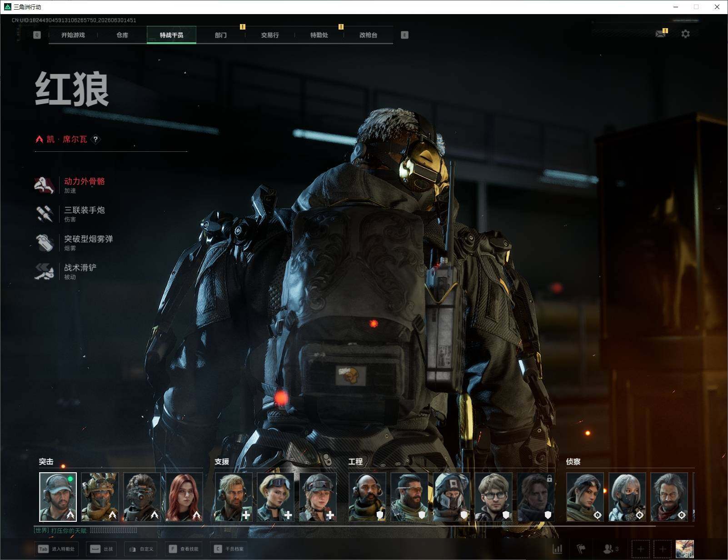Open the statistics bar chart icon

tap(557, 549)
